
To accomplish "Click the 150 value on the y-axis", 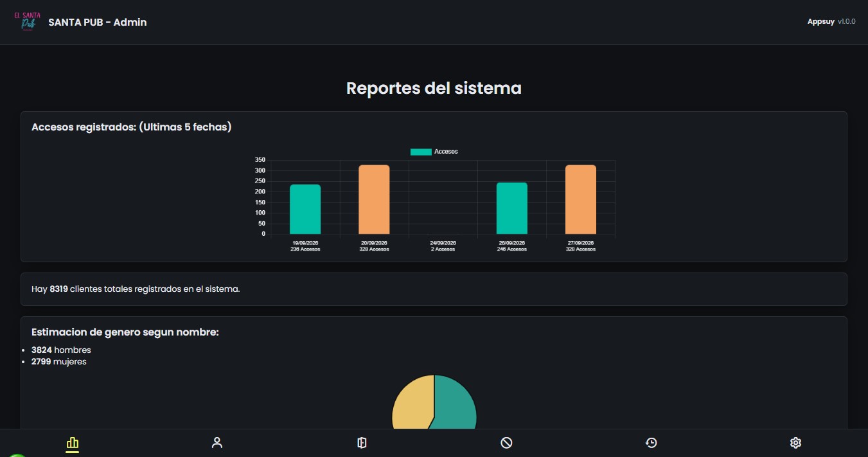I will click(260, 202).
